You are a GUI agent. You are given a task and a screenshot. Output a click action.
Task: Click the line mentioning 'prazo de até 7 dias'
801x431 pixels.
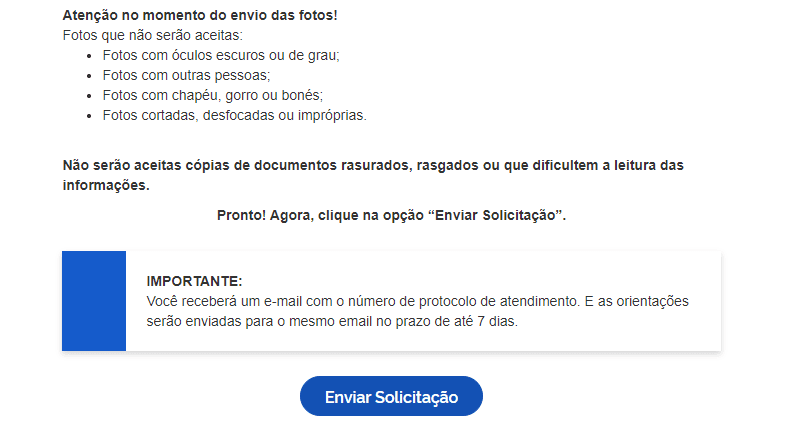pos(332,322)
